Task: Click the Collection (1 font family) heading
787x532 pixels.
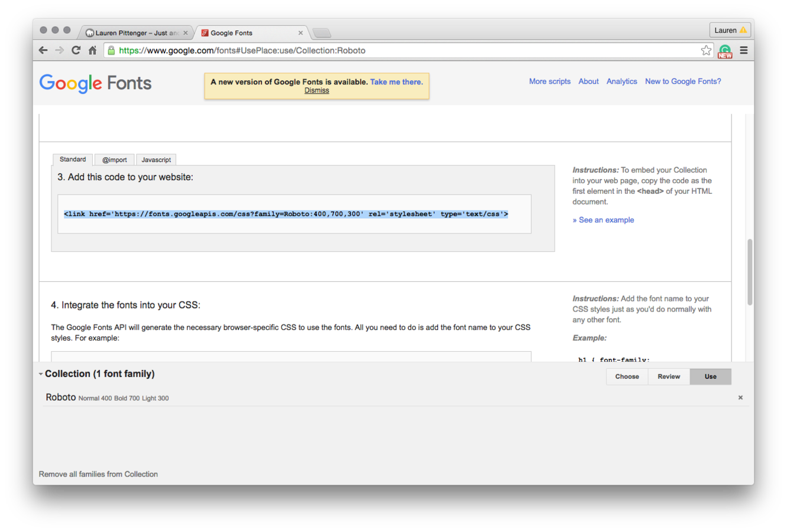Action: [x=100, y=374]
